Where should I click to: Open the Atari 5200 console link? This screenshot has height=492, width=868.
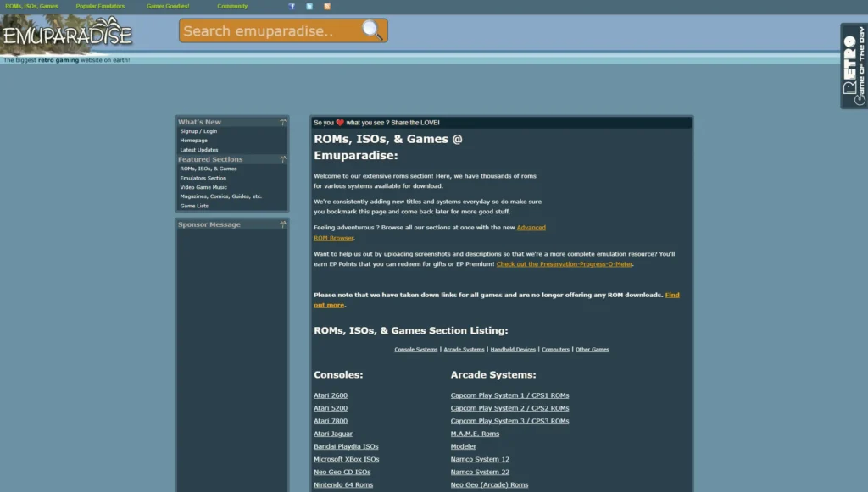point(331,408)
